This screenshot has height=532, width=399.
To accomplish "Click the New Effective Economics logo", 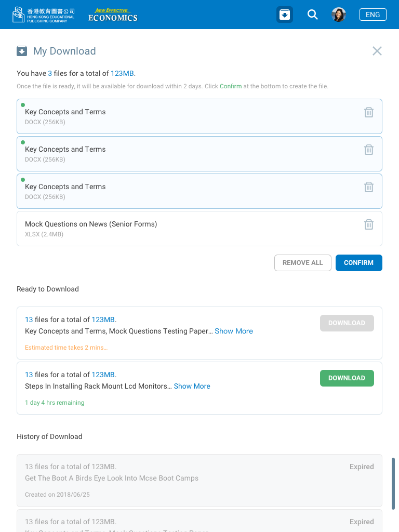I will click(x=113, y=15).
